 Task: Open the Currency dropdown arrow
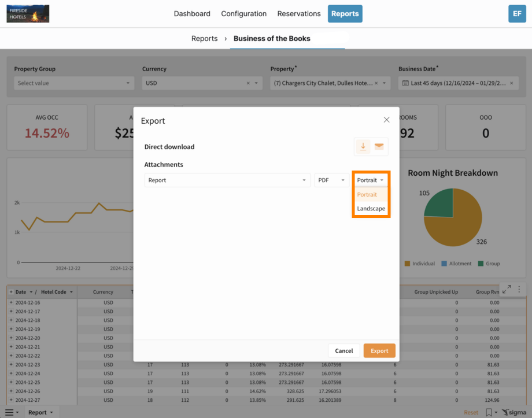tap(257, 83)
